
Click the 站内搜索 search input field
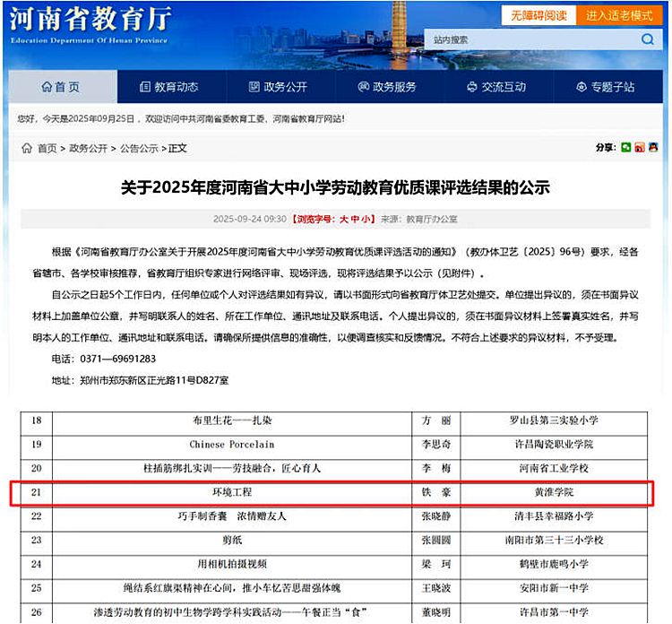[x=529, y=39]
